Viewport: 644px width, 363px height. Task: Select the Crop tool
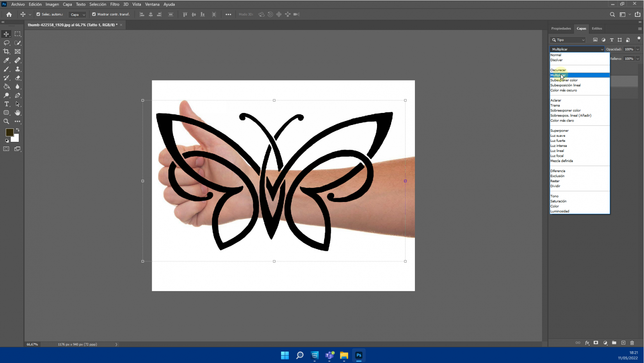tap(7, 52)
